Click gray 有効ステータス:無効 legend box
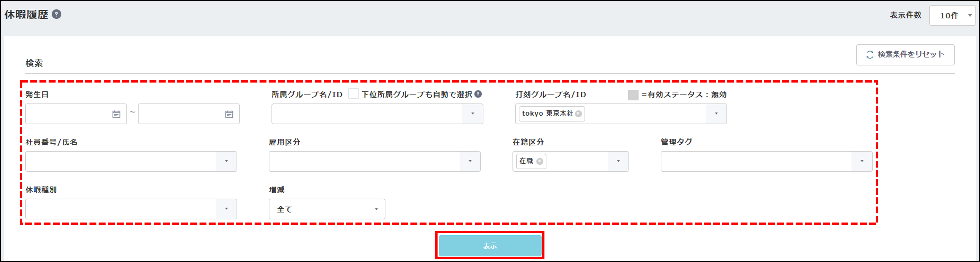Screen dimensions: 980x262 (633, 95)
